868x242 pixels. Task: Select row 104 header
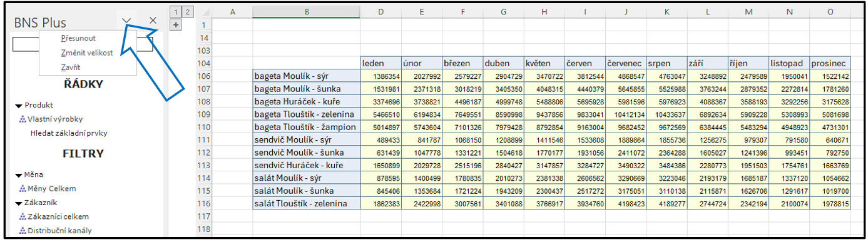point(204,64)
